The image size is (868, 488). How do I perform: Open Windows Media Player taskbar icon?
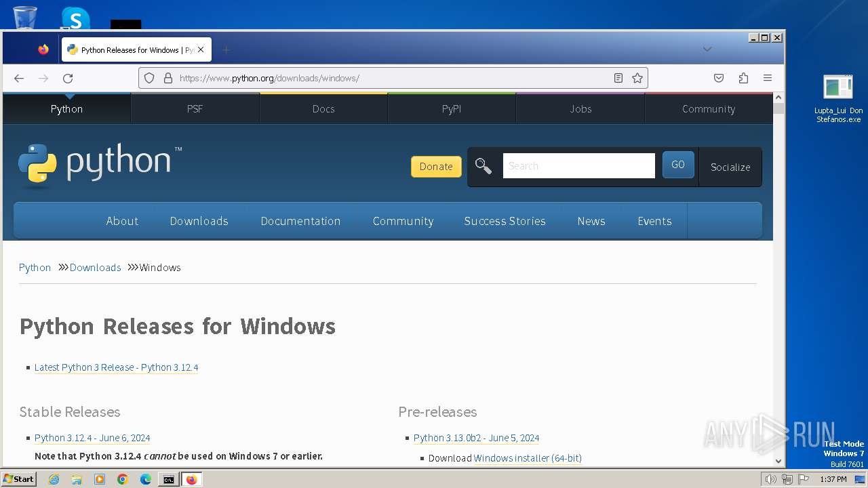tap(100, 479)
